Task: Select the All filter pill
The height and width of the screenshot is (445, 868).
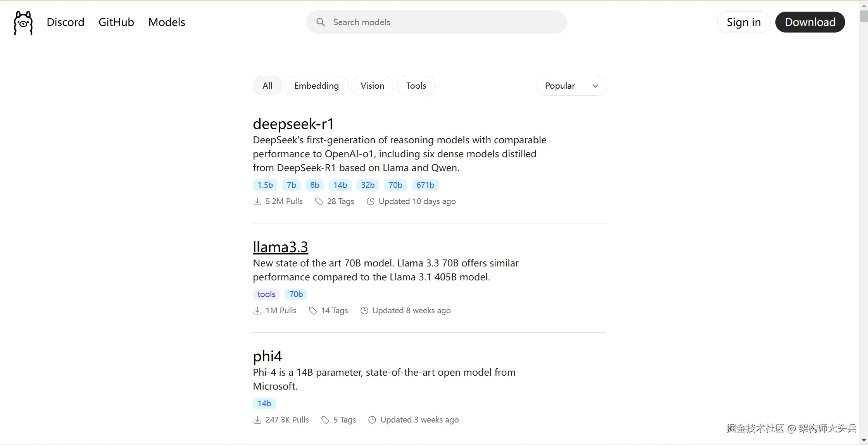Action: pyautogui.click(x=267, y=86)
